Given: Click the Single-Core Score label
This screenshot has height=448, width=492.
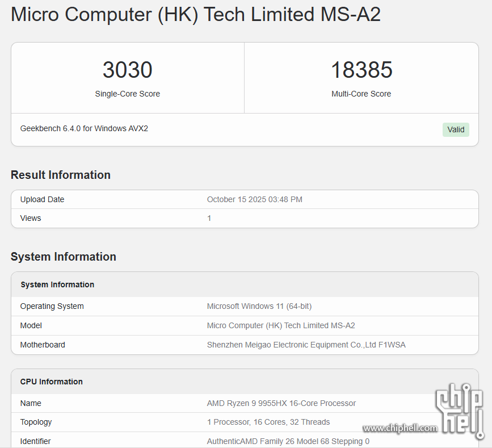Looking at the screenshot, I should (x=128, y=94).
